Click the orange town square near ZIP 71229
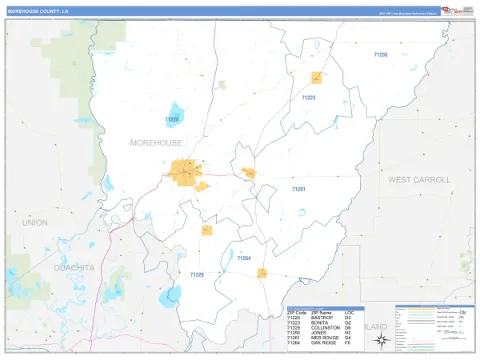 pyautogui.click(x=207, y=230)
